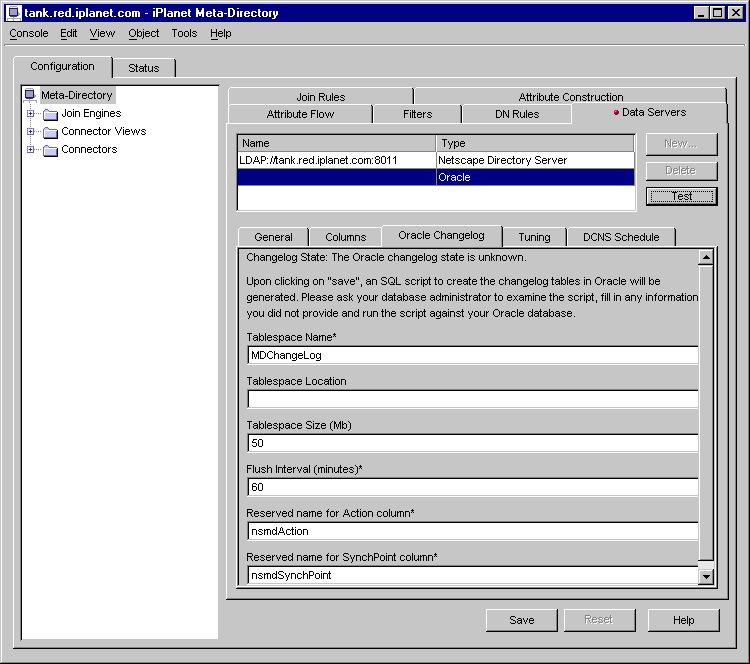The image size is (750, 664).
Task: Select the Oracle data server row
Action: [x=436, y=177]
